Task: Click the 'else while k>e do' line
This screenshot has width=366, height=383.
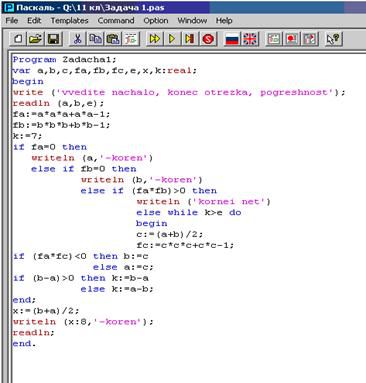Action: point(189,213)
